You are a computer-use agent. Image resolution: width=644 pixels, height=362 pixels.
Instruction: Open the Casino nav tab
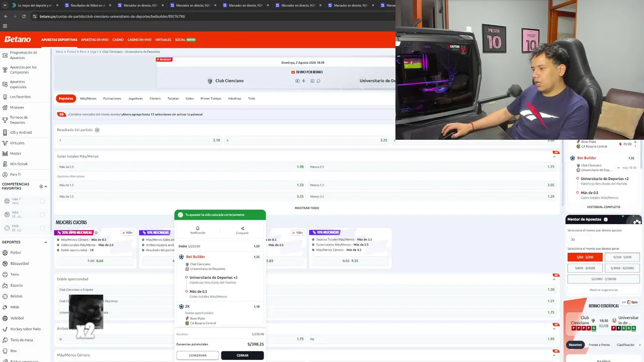[x=118, y=40]
